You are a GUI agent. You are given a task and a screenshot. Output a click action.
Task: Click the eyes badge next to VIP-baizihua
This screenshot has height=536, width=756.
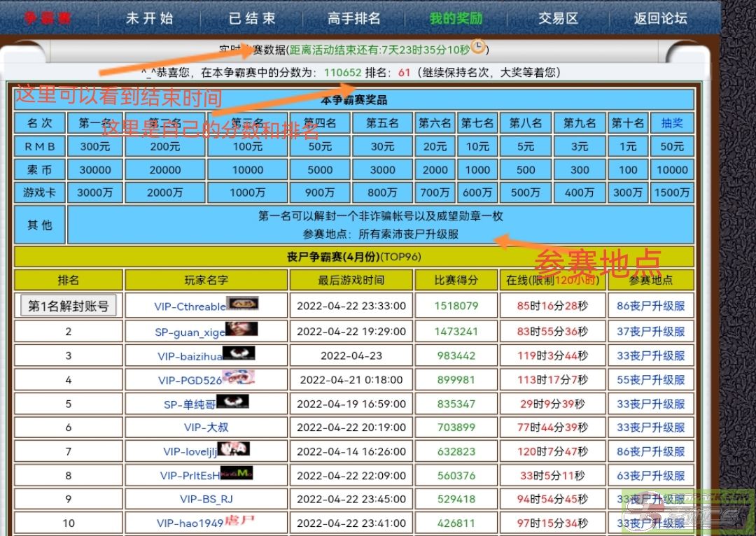[x=239, y=354]
